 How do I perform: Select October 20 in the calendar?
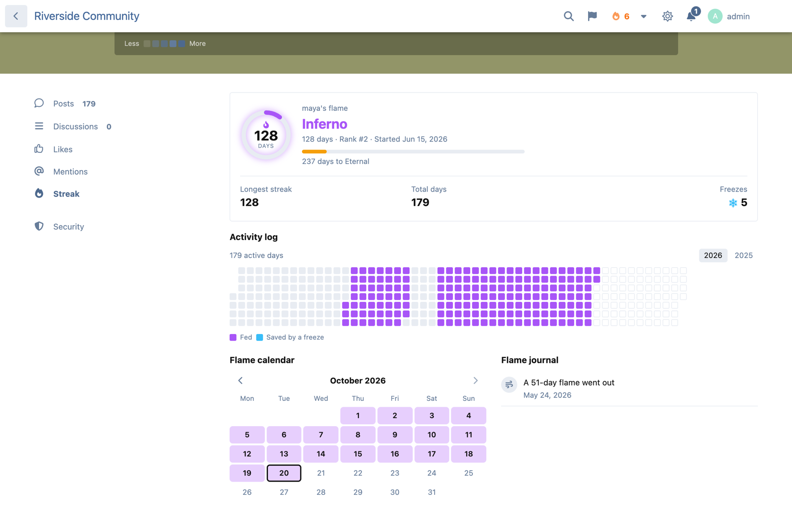pyautogui.click(x=284, y=473)
